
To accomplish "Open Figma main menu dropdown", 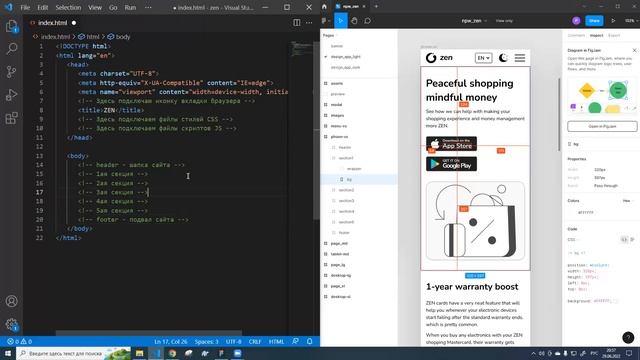I will [326, 21].
